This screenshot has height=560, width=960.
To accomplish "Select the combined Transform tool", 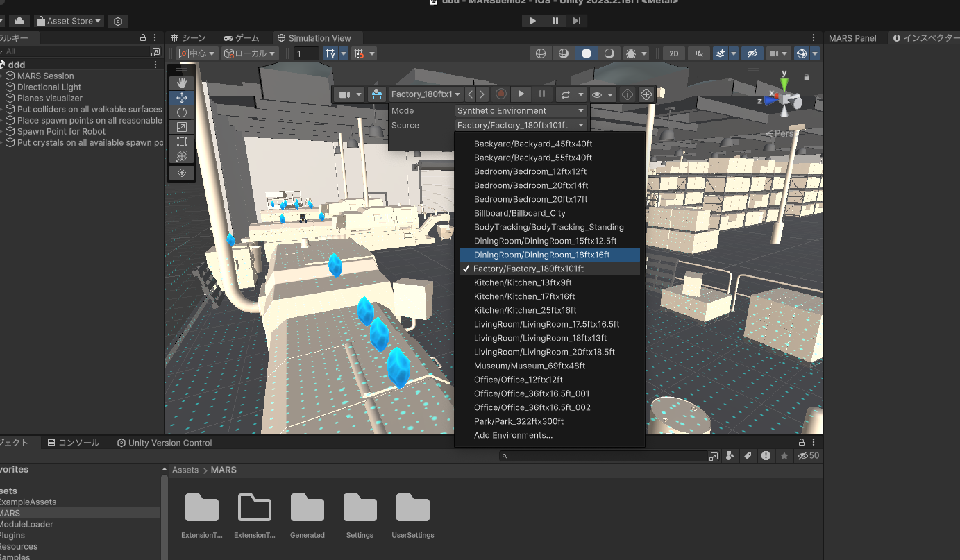I will 182,156.
